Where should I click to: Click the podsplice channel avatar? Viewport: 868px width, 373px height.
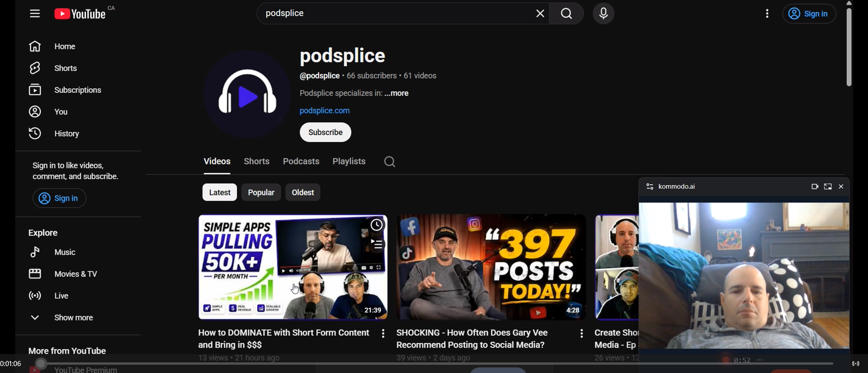pos(247,95)
